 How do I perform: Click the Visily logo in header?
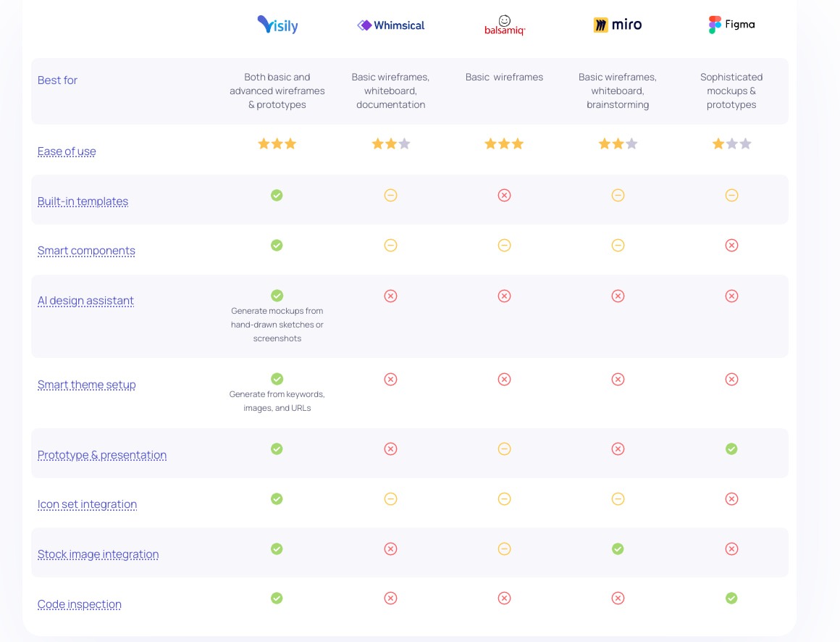click(x=277, y=25)
